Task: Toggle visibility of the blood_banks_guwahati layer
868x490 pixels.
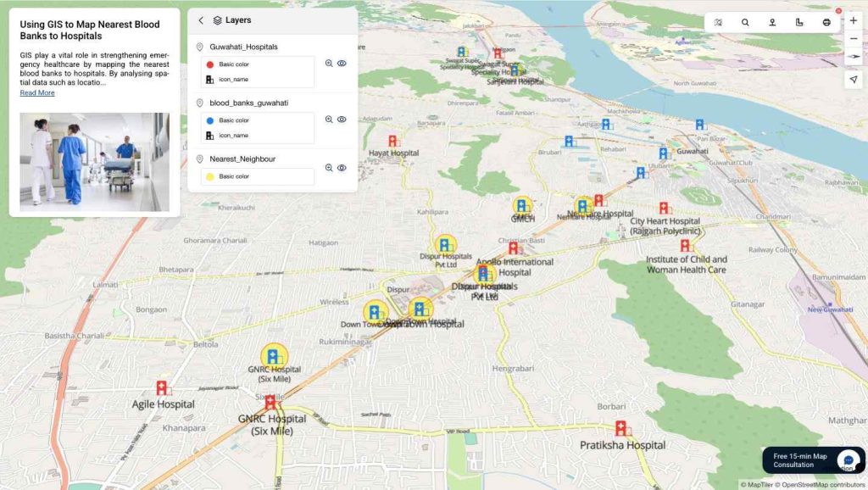Action: 341,119
